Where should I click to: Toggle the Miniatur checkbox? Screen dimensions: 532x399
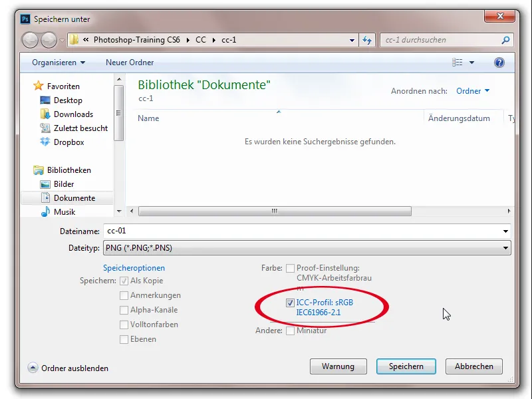click(x=290, y=331)
